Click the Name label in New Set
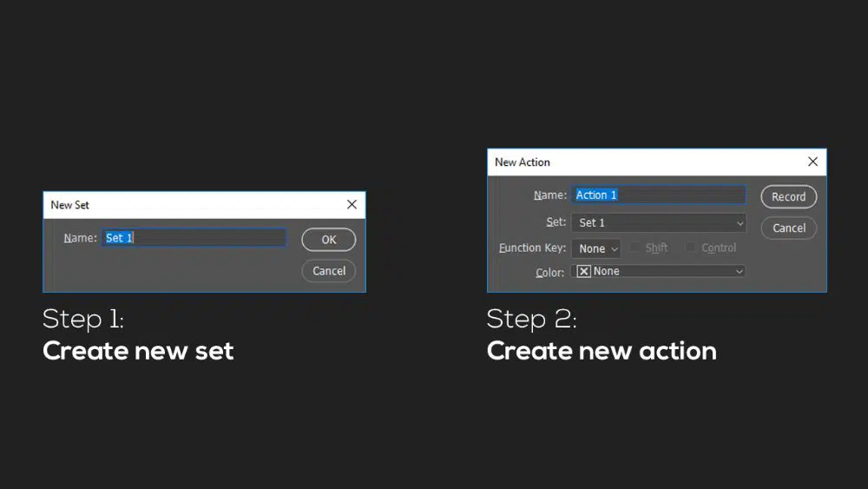 coord(80,238)
